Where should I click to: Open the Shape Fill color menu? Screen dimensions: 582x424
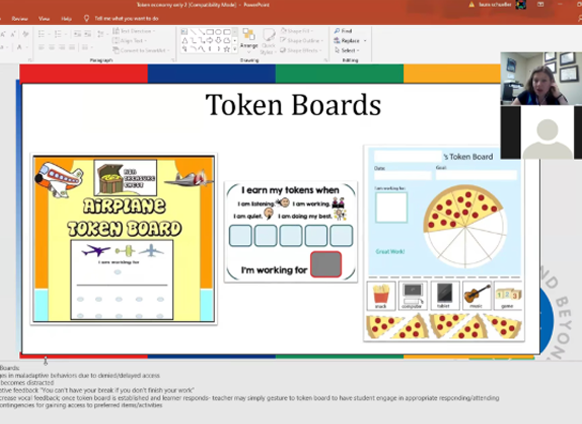coord(296,31)
